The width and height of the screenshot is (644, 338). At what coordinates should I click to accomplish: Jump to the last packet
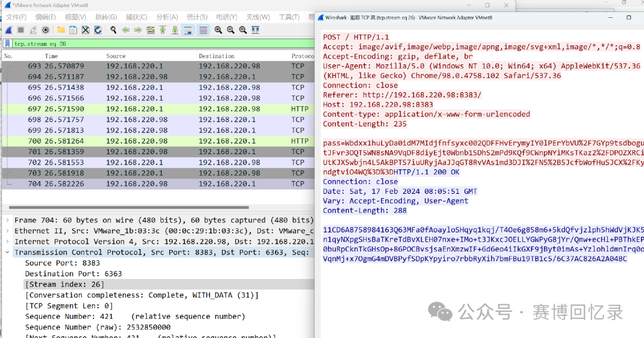click(x=175, y=30)
